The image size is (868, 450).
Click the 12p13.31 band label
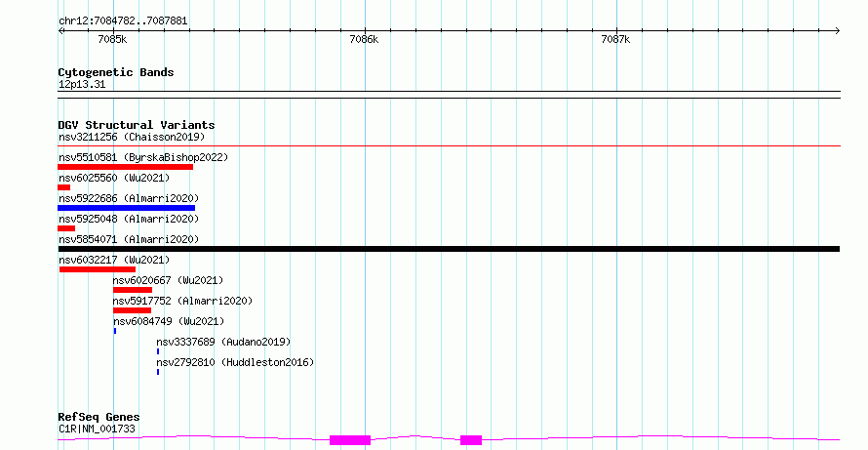click(x=81, y=85)
